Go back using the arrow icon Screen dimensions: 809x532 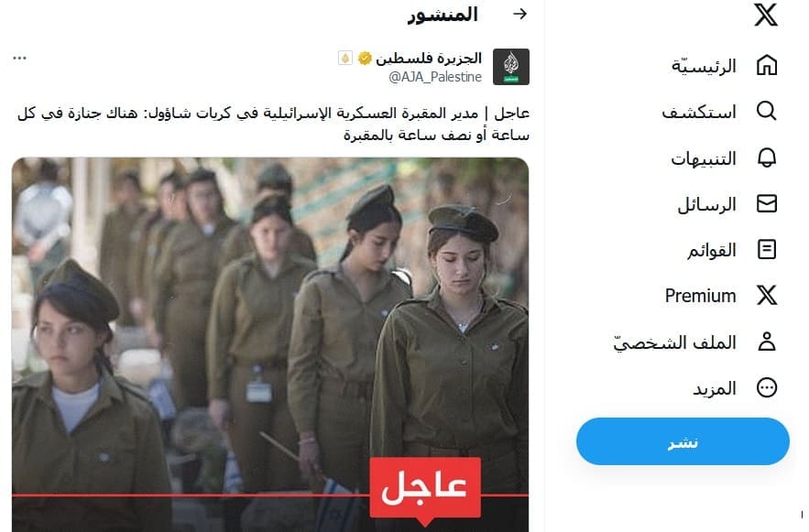coord(520,14)
